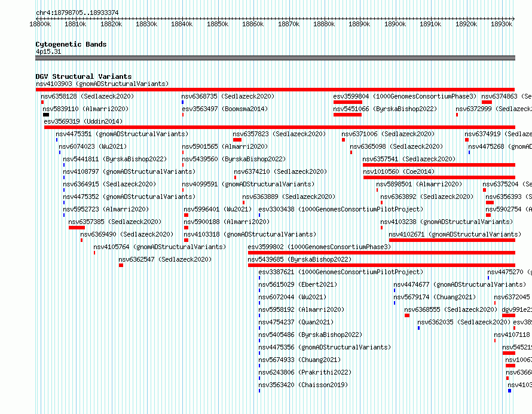532x414 pixels.
Task: Open nsv5674933 (Chuang2021) variant
Action: (x=299, y=360)
